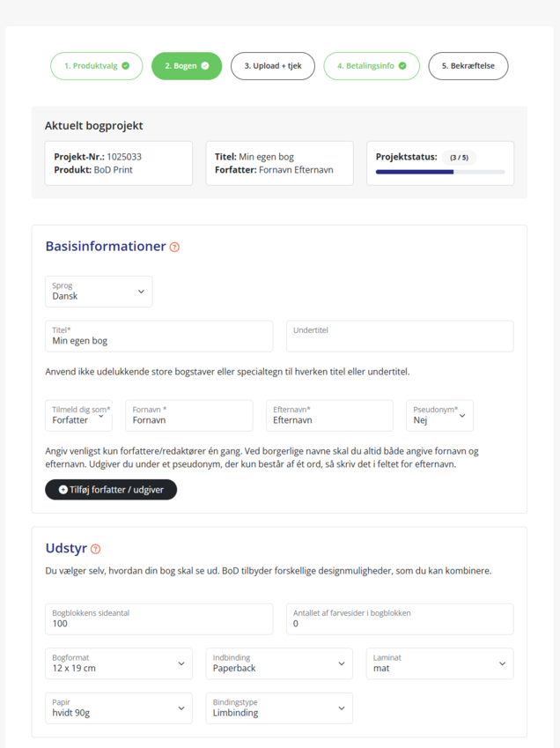Open the Sprog language dropdown
The image size is (560, 748).
pyautogui.click(x=99, y=292)
